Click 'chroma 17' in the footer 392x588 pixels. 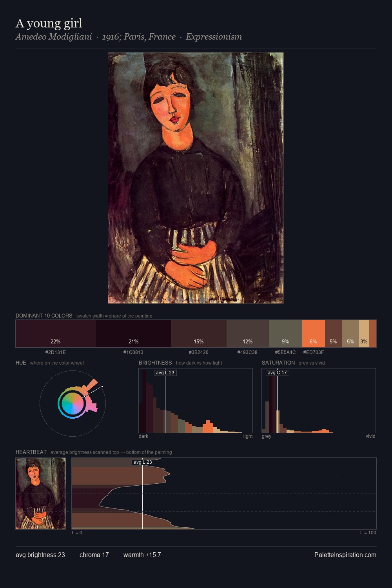[94, 555]
